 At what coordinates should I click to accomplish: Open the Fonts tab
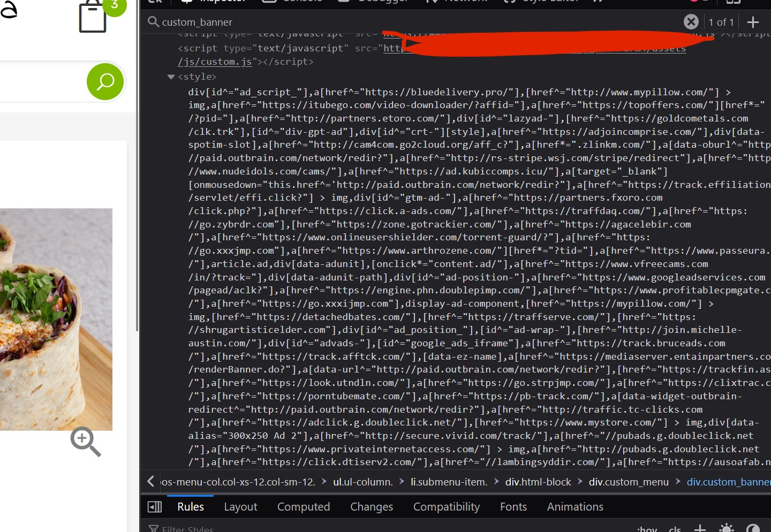pos(513,507)
